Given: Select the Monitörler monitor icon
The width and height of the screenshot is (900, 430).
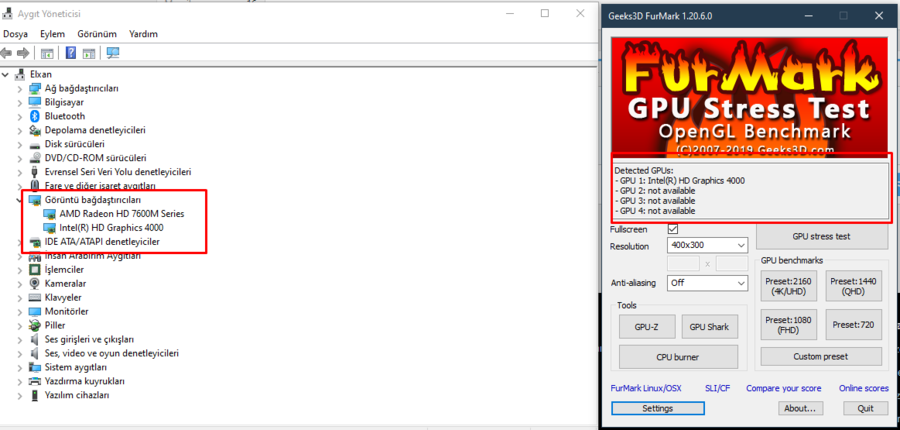Looking at the screenshot, I should [x=36, y=311].
